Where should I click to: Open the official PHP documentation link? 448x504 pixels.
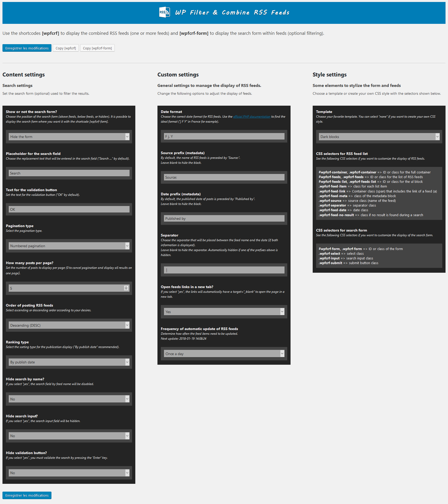(x=252, y=117)
